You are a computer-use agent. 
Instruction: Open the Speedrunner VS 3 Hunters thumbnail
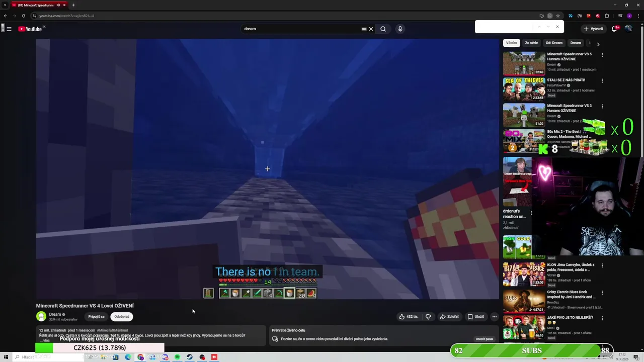524,115
